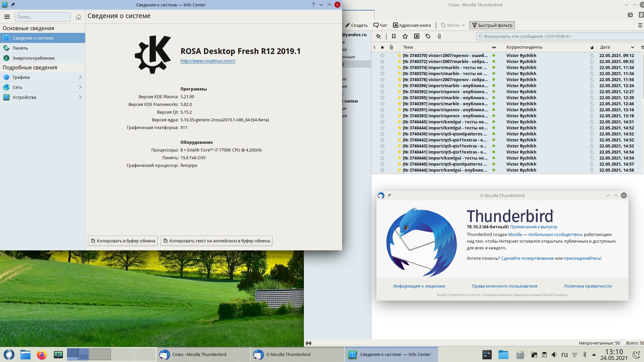Filter unread messages with the bookmark icon
The image size is (644, 362).
point(394,36)
